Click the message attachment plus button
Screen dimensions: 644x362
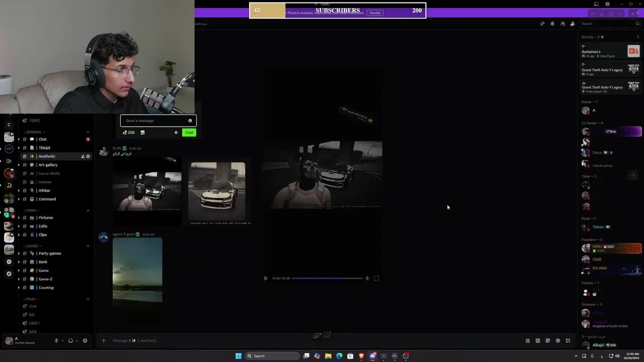(x=104, y=340)
